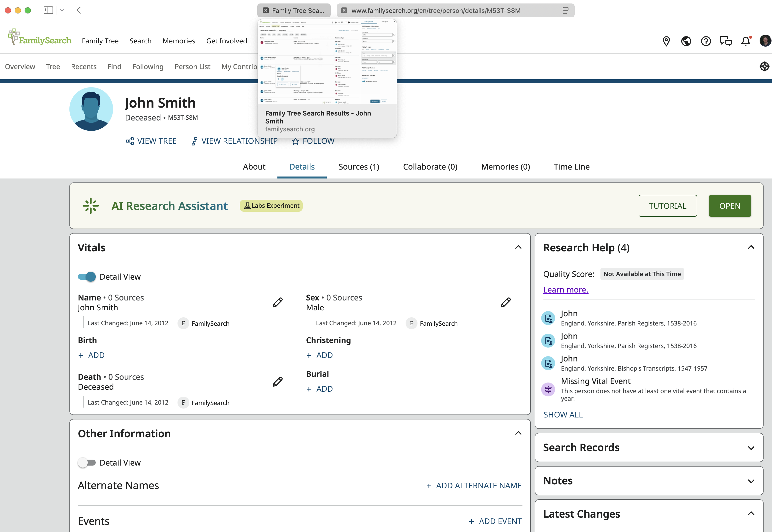Open the Get Involved menu
The height and width of the screenshot is (532, 772).
coord(226,41)
